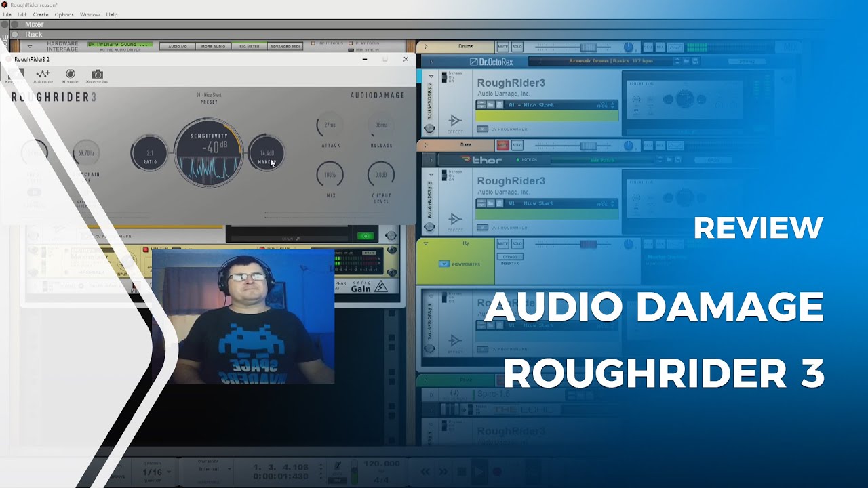Click the Bass RoughRider3 preset up/down arrows
Screen dimensions: 868x488
tap(613, 203)
